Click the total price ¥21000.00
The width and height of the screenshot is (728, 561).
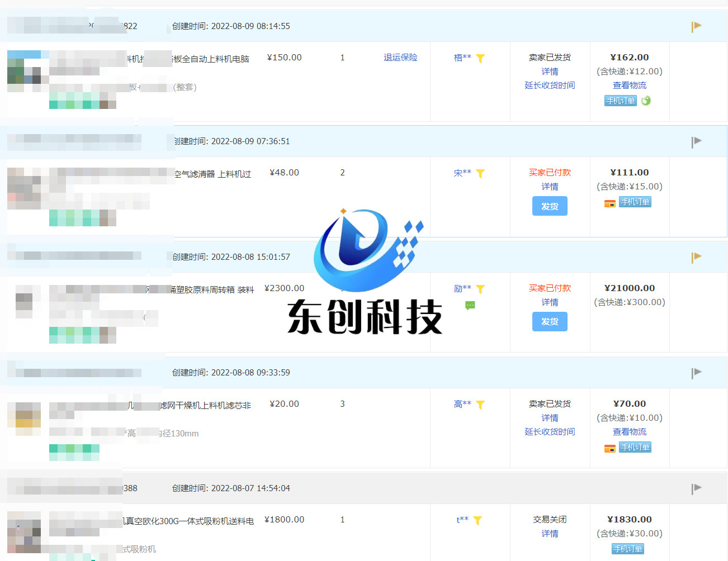pos(630,288)
